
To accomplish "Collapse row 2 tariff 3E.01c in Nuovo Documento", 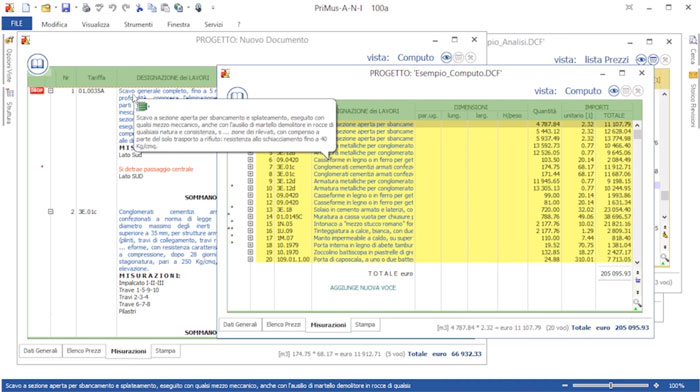I will tap(50, 212).
